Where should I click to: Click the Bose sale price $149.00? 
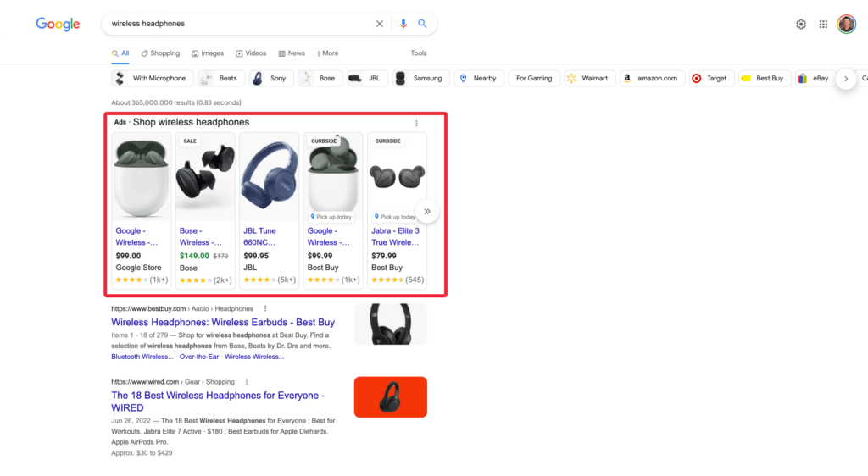[x=194, y=256]
